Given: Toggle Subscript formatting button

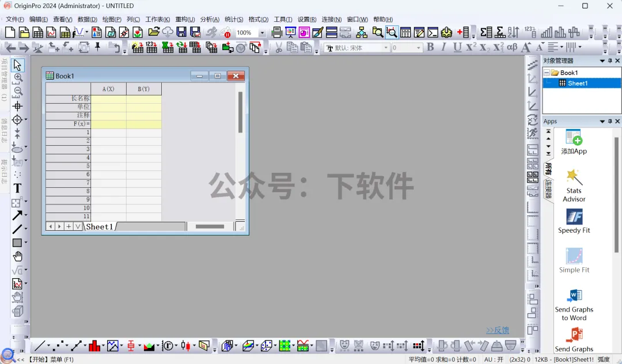Looking at the screenshot, I should click(484, 48).
